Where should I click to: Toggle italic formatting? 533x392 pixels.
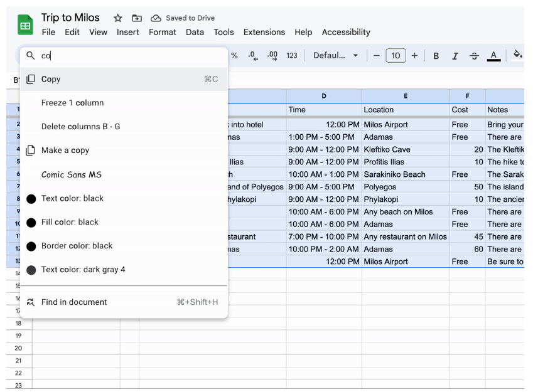coord(455,56)
